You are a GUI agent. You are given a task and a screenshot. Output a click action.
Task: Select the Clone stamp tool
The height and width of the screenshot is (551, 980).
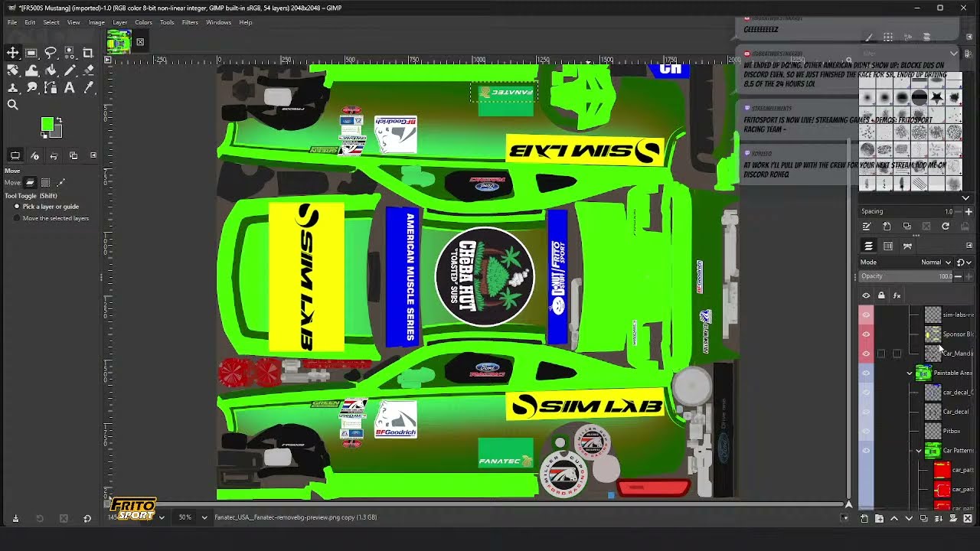click(x=13, y=88)
